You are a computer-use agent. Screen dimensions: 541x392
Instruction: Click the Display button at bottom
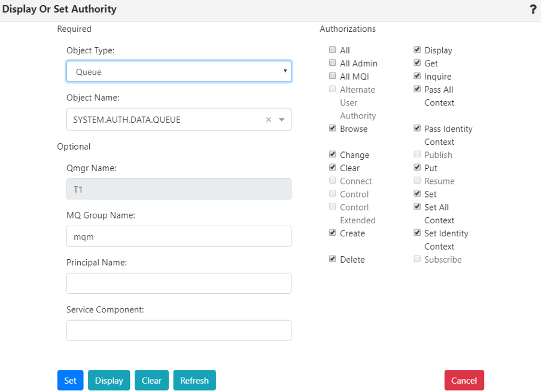tap(109, 380)
